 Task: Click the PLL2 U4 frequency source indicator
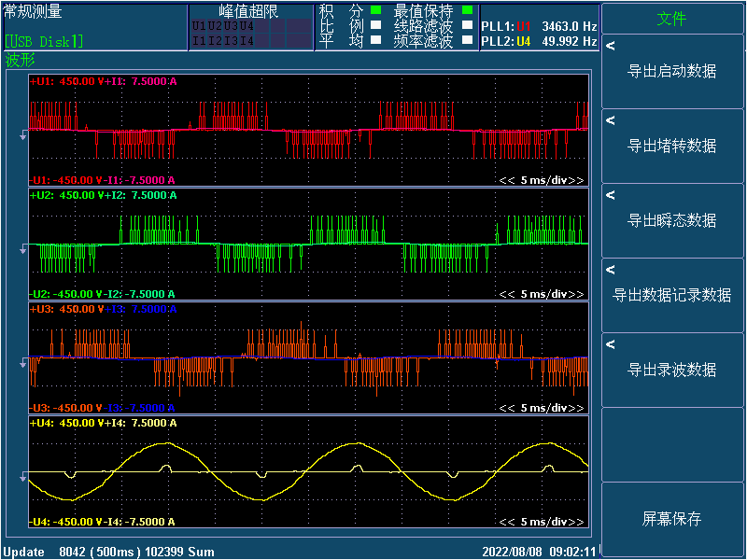[x=523, y=41]
